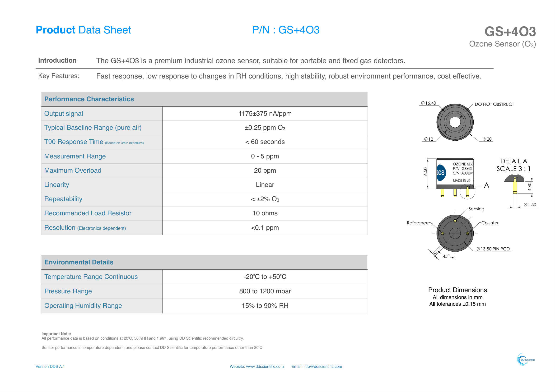Click the 'Ozone Sensor (O3)' subtitle
555x392 pixels.
[502, 44]
